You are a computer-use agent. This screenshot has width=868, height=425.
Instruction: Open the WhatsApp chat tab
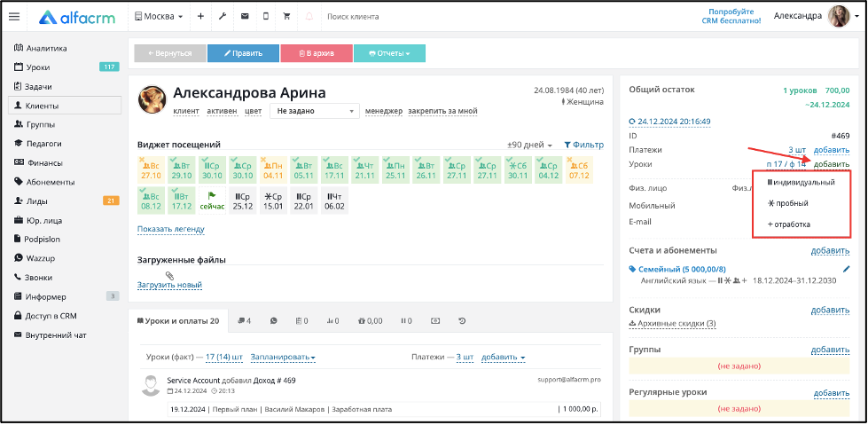(x=274, y=320)
